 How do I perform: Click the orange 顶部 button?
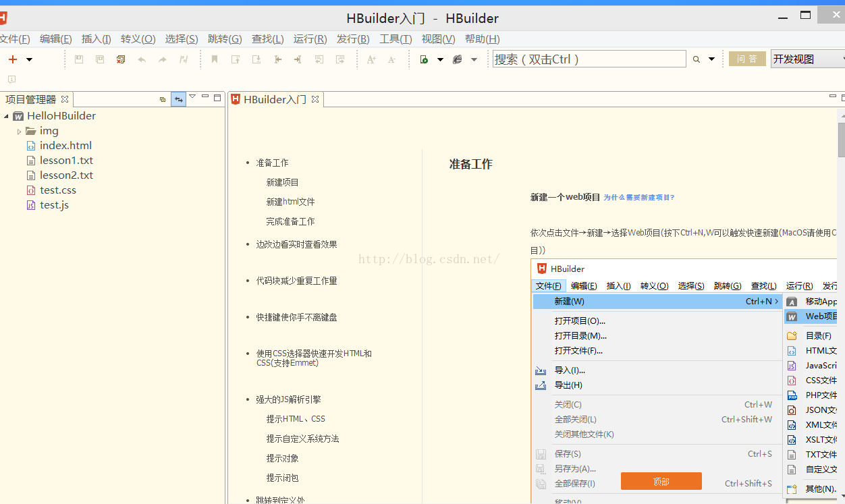coord(661,482)
